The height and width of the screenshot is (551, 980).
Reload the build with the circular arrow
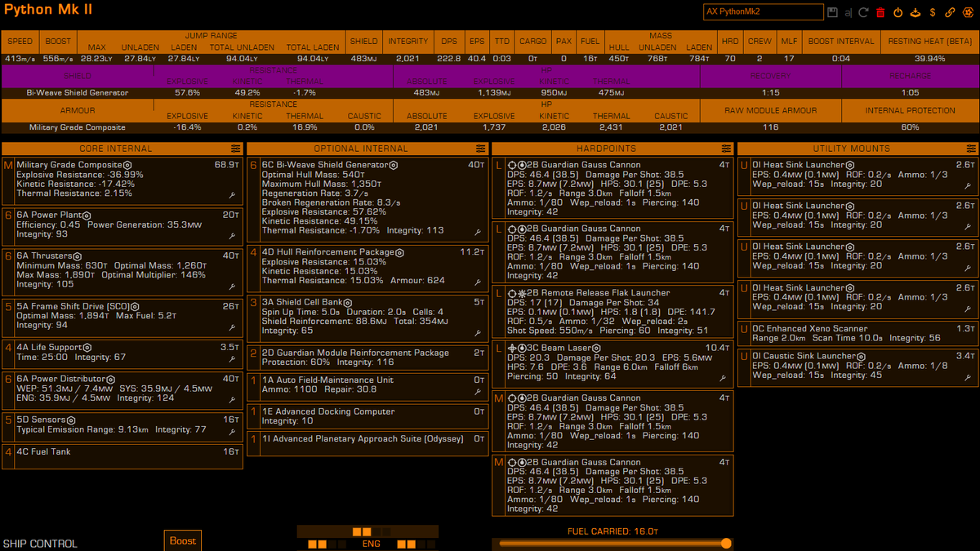pos(864,12)
